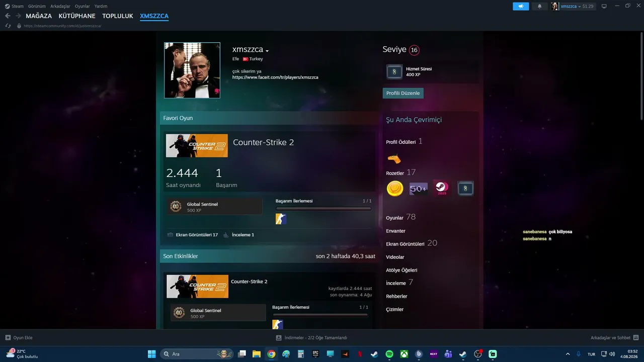Open the Yardım menu

(x=101, y=6)
